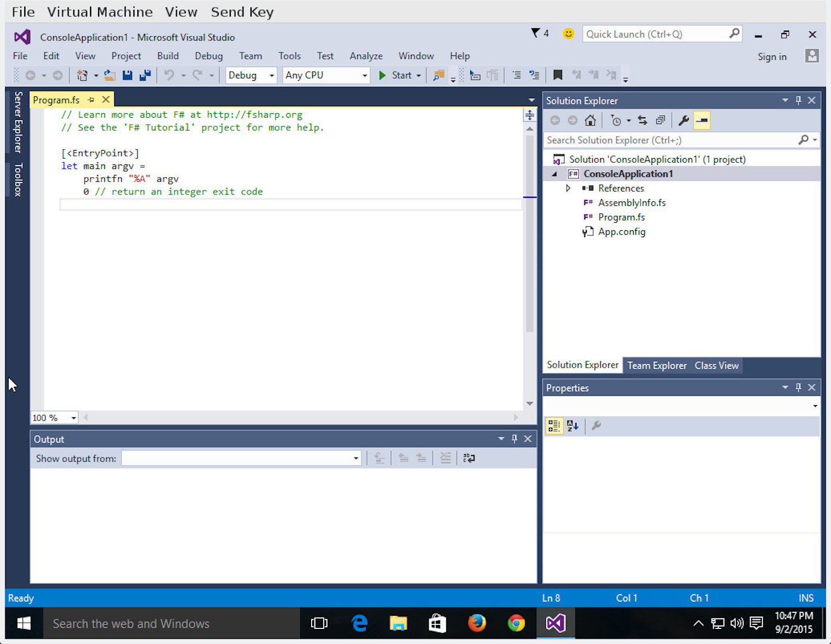Click the notifications flag icon
Screen dimensions: 831x644
click(536, 33)
